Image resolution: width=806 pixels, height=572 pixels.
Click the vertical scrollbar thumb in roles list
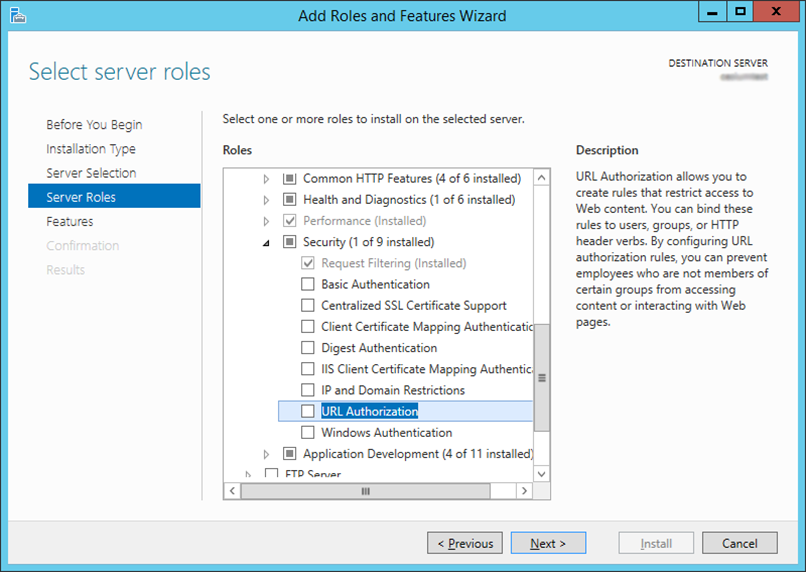coord(541,378)
